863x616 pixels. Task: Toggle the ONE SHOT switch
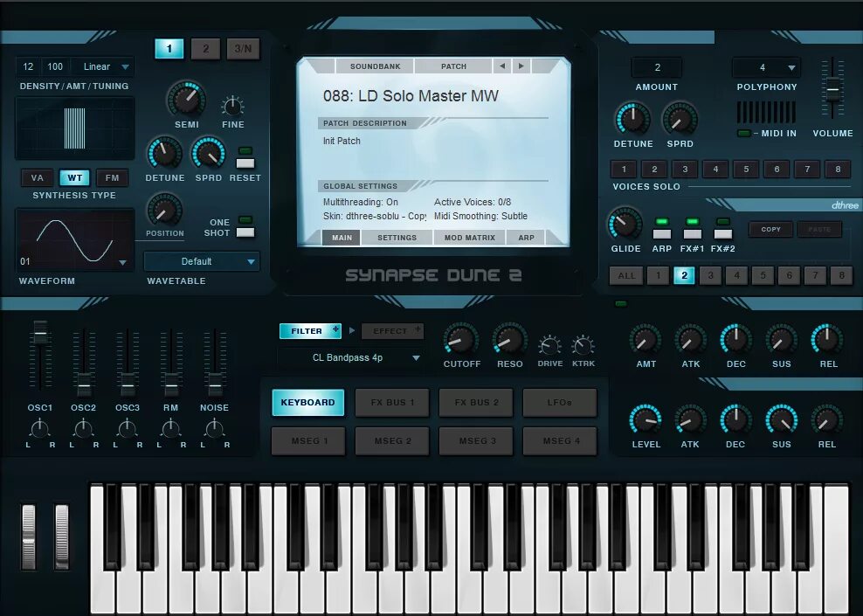coord(245,232)
